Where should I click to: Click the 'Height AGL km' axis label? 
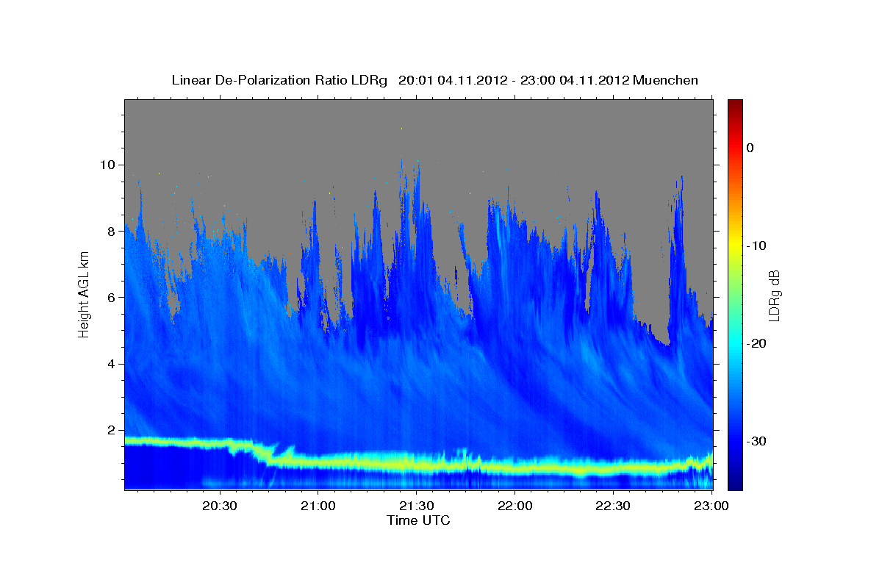pyautogui.click(x=84, y=294)
